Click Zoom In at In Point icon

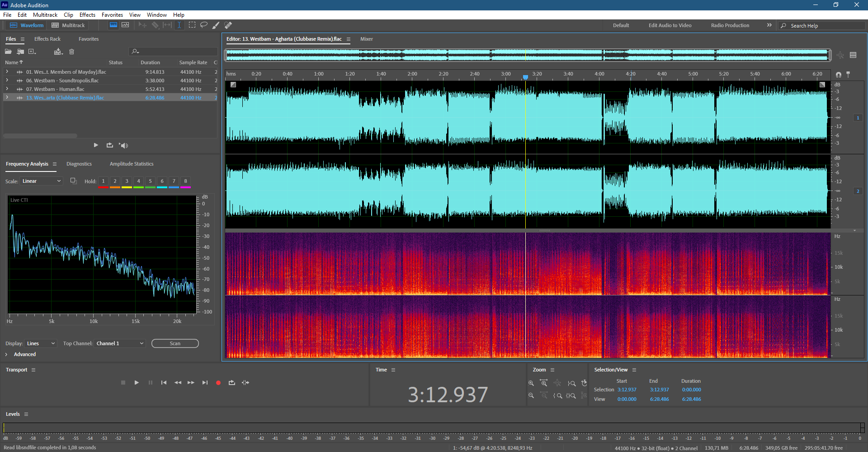pyautogui.click(x=558, y=395)
